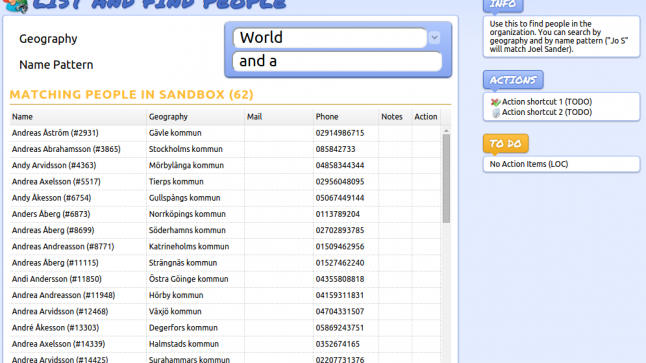
Task: Click the application logo icon at top left
Action: click(x=16, y=5)
